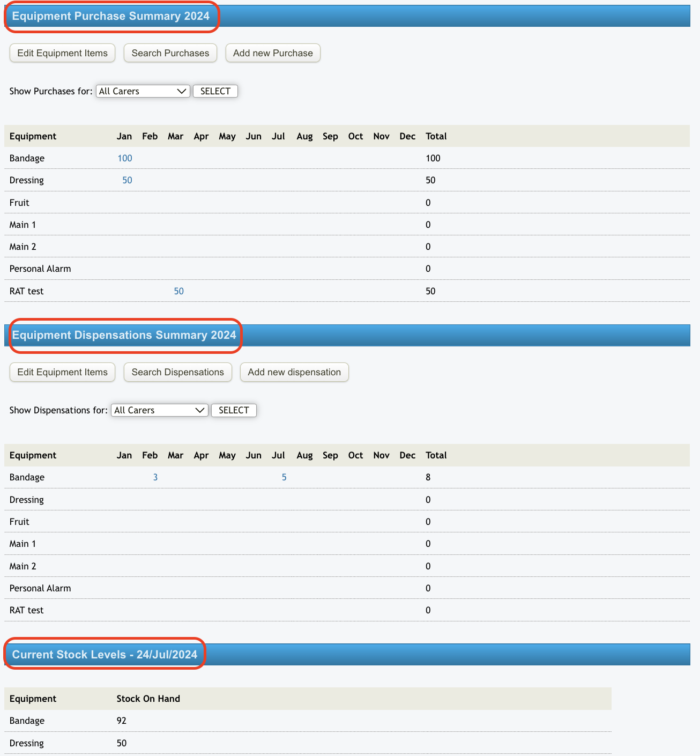
Task: Open RAT test March purchase value 50
Action: pos(179,291)
